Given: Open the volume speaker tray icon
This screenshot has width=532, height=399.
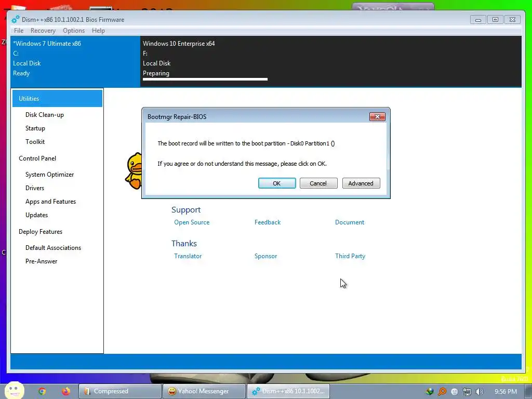Looking at the screenshot, I should coord(479,392).
